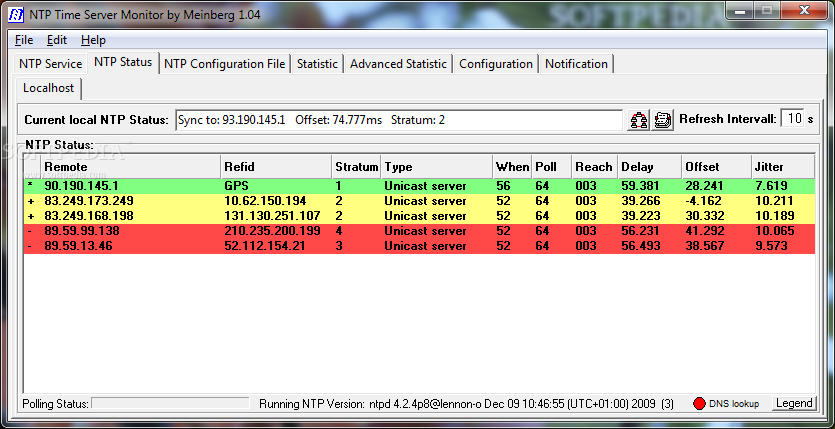The height and width of the screenshot is (429, 835).
Task: Click refid 10.62.150.194
Action: point(265,201)
